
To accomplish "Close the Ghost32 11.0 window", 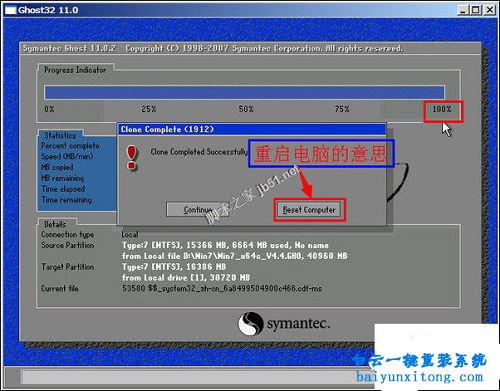I will coord(489,10).
